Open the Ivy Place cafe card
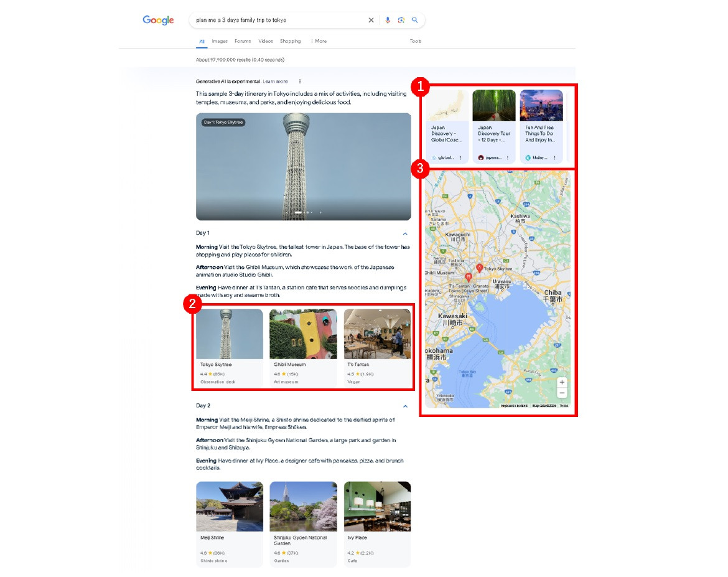This screenshot has width=728, height=577. click(378, 524)
